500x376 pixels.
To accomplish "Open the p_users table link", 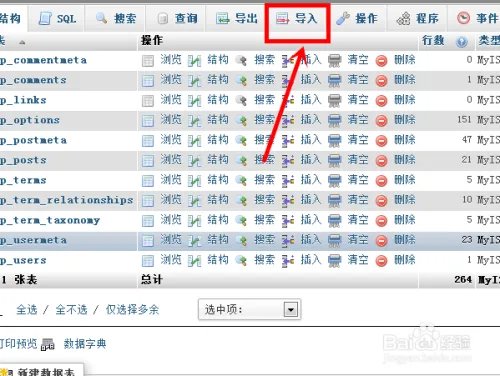I will tap(23, 260).
